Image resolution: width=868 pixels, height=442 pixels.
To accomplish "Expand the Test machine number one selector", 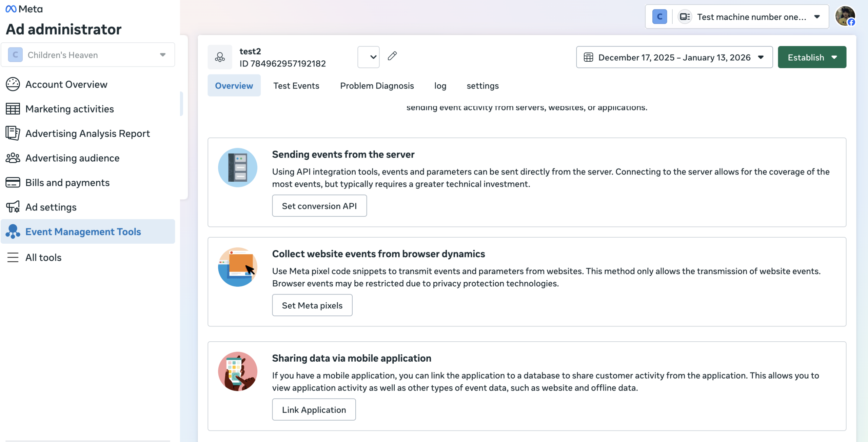I will (x=751, y=17).
